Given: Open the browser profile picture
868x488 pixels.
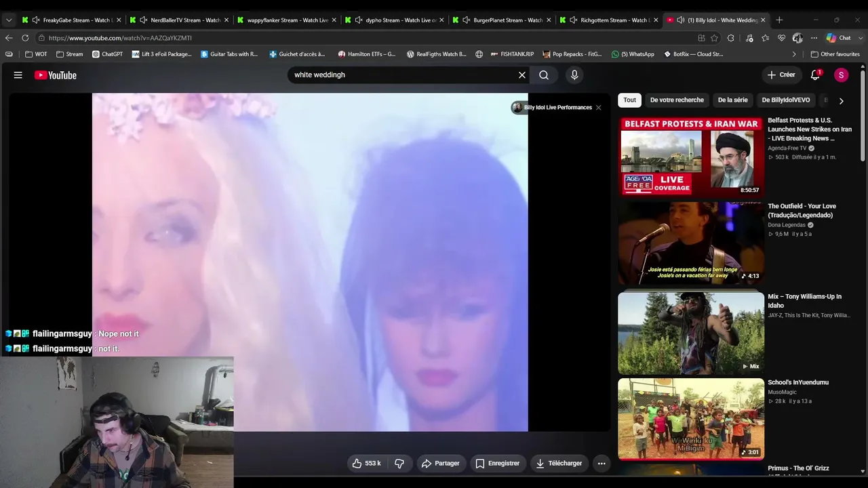Looking at the screenshot, I should tap(797, 38).
